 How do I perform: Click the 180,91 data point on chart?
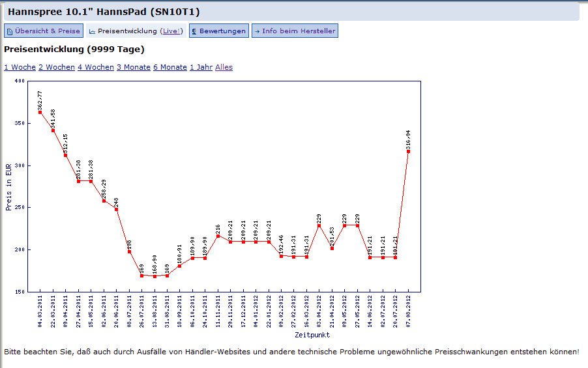(180, 266)
